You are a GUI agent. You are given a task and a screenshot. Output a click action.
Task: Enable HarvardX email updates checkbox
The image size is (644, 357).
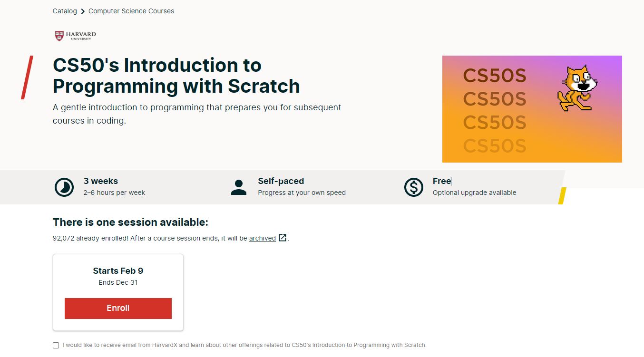(x=56, y=345)
